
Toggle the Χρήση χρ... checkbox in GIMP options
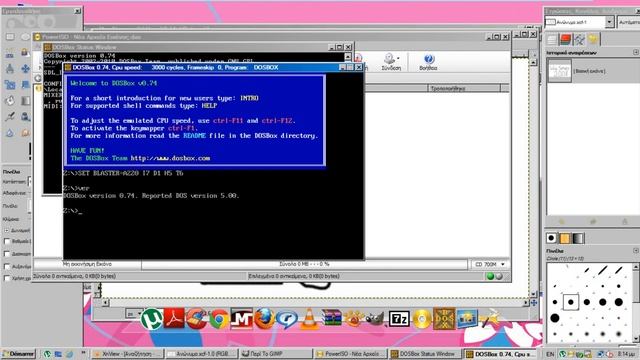click(7, 278)
